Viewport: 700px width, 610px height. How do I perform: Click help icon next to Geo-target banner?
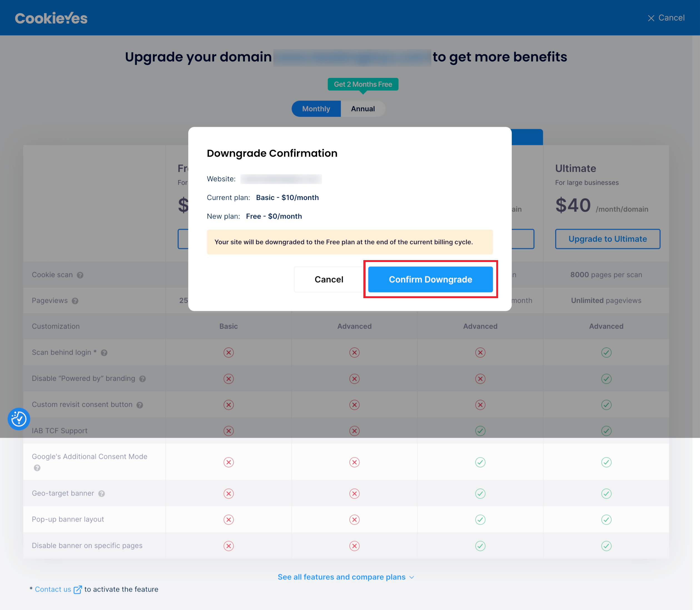pos(101,493)
